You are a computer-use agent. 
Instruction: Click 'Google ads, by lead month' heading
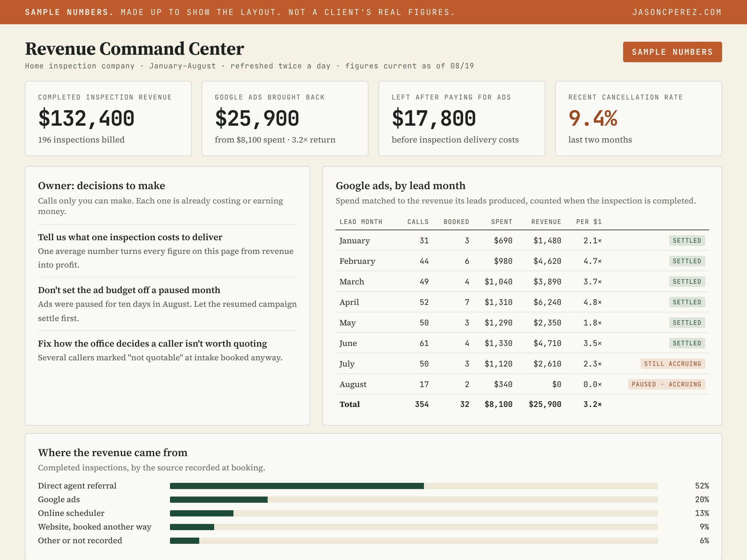(x=401, y=186)
